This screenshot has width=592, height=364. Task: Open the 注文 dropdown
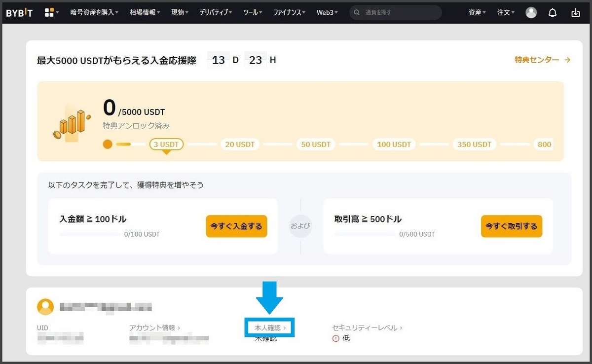click(506, 13)
